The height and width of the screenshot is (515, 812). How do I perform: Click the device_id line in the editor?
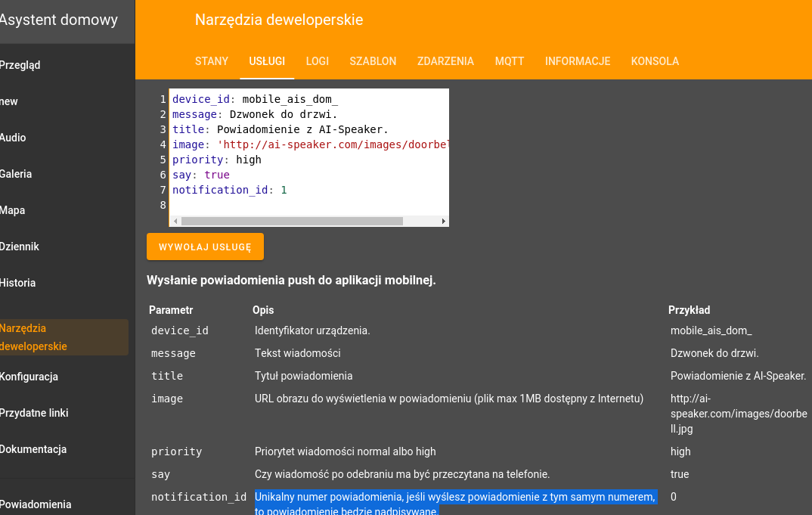(x=255, y=99)
